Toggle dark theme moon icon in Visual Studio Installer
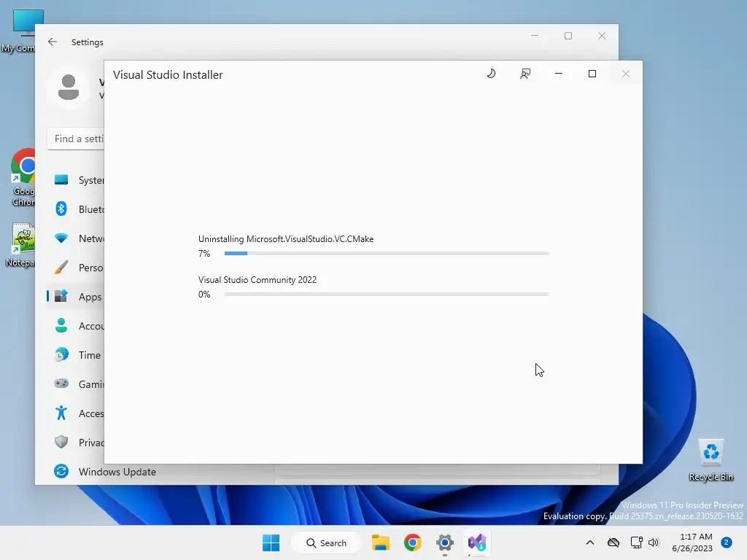The image size is (747, 560). [x=491, y=74]
